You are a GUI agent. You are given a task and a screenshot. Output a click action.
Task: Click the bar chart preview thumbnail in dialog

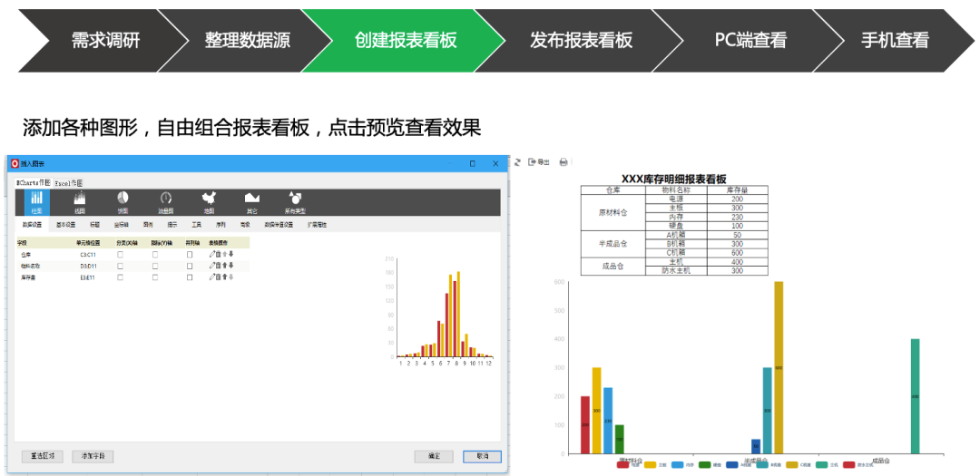click(440, 310)
